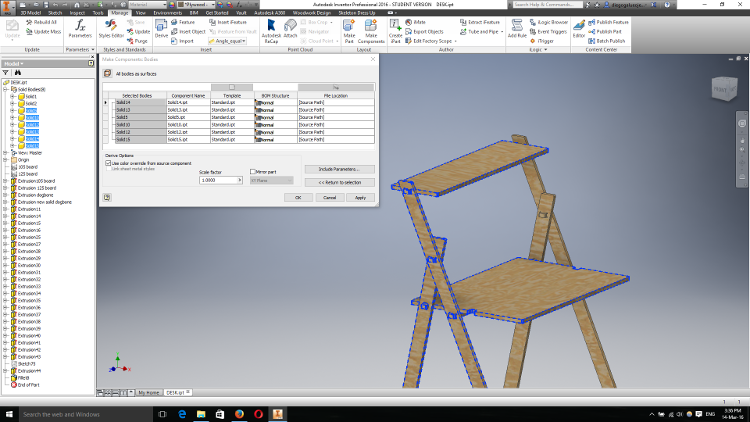Click Export Objects

(424, 32)
